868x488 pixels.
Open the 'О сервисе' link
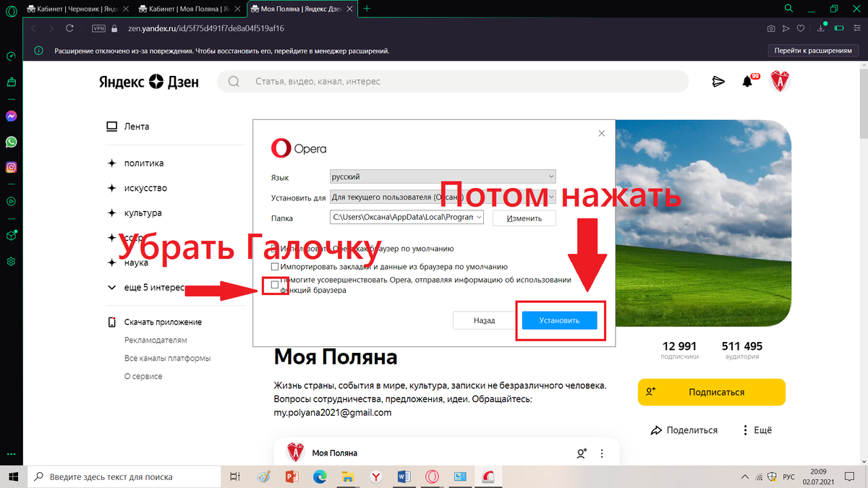(143, 376)
